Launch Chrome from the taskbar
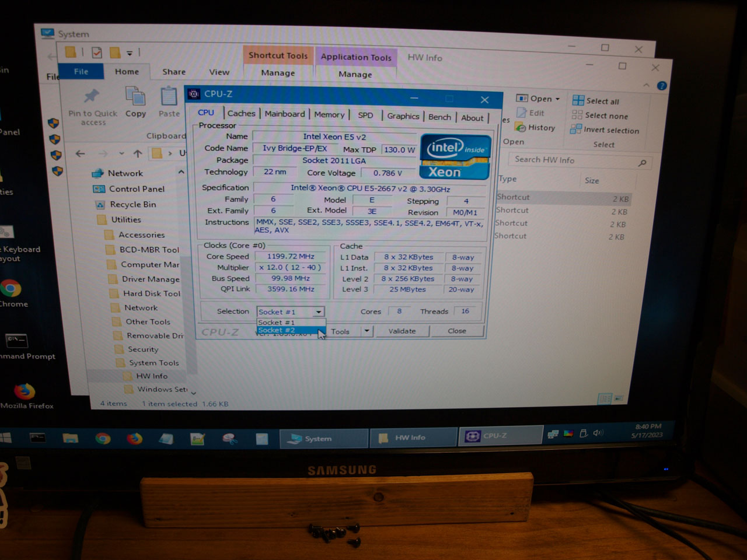This screenshot has width=747, height=560. pyautogui.click(x=103, y=438)
